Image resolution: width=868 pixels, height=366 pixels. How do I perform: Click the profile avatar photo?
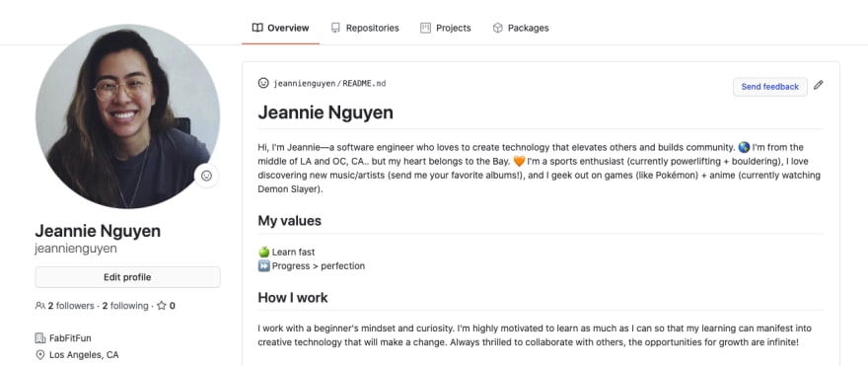pyautogui.click(x=128, y=116)
